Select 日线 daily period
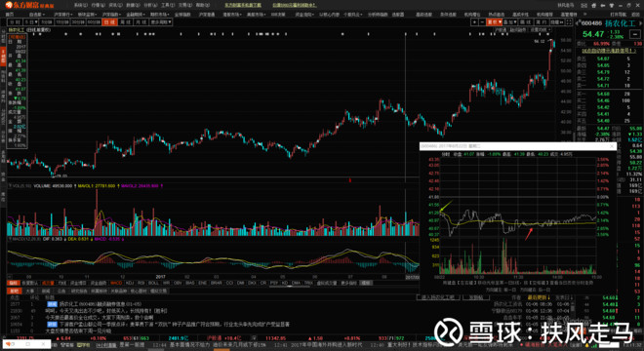The image size is (644, 351). pyautogui.click(x=109, y=21)
